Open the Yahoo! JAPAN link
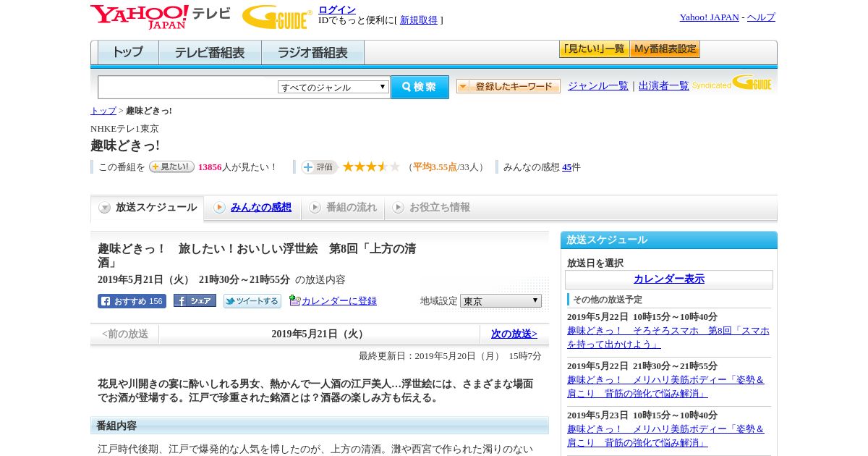The height and width of the screenshot is (456, 868). pyautogui.click(x=709, y=17)
